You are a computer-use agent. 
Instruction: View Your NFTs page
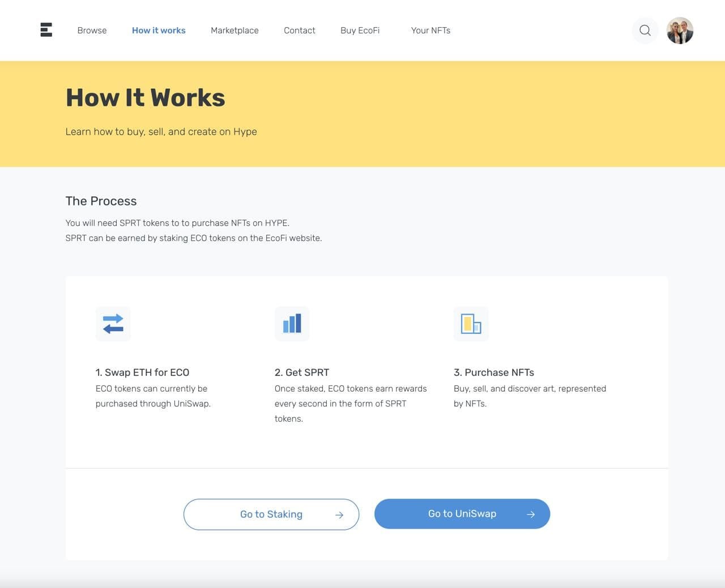click(430, 31)
